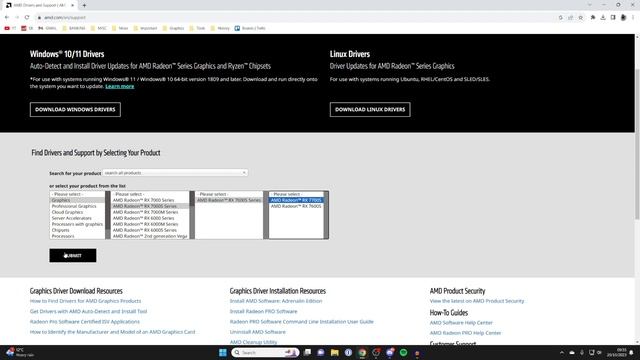
Task: Select Cloud Graphics in the category list
Action: [x=77, y=212]
